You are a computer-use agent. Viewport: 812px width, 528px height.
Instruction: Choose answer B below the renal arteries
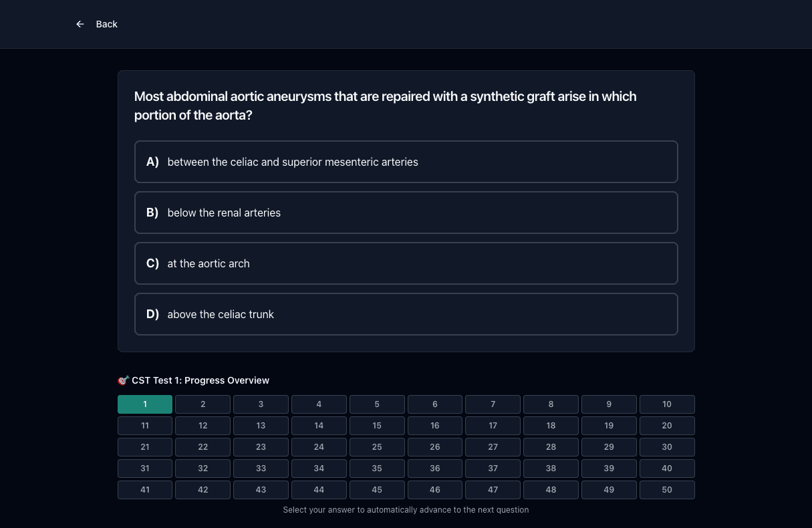406,213
